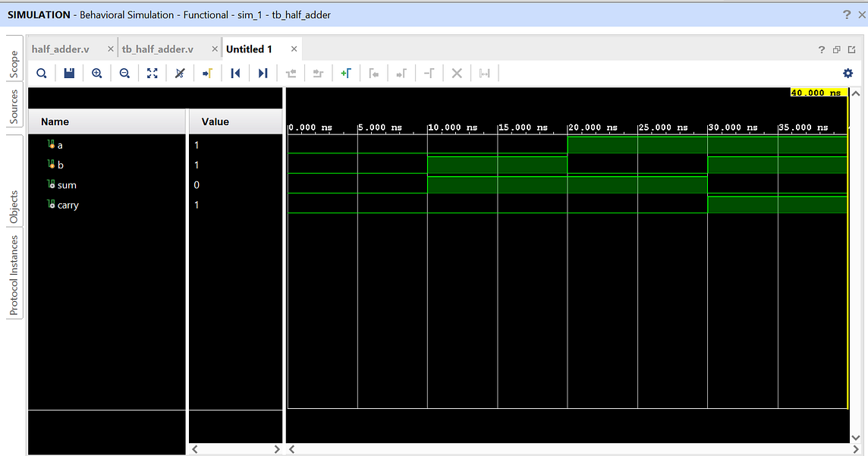Toggle snap to transition mode

pyautogui.click(x=179, y=73)
